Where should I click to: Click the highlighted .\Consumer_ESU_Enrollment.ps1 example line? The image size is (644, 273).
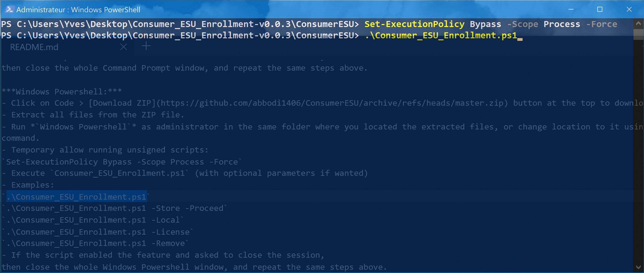(76, 197)
